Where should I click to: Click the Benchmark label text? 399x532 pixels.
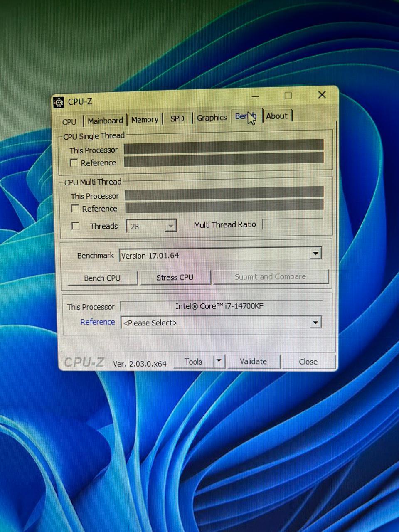(95, 256)
